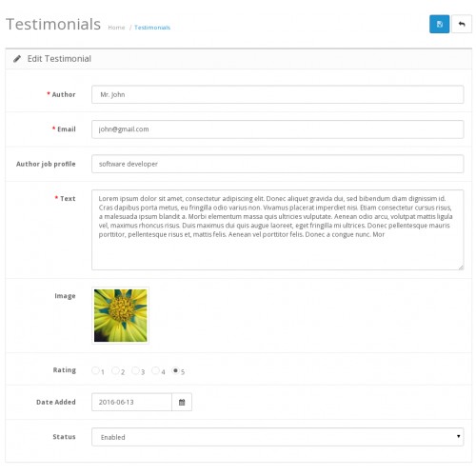Select rating 1 radio button
The height and width of the screenshot is (476, 476).
(x=95, y=370)
